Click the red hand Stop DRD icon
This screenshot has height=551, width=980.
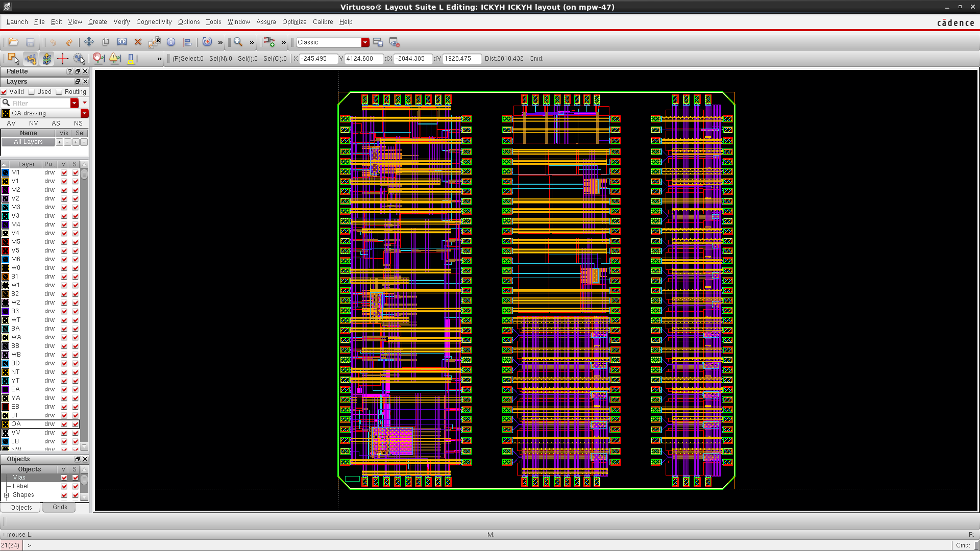(x=99, y=59)
